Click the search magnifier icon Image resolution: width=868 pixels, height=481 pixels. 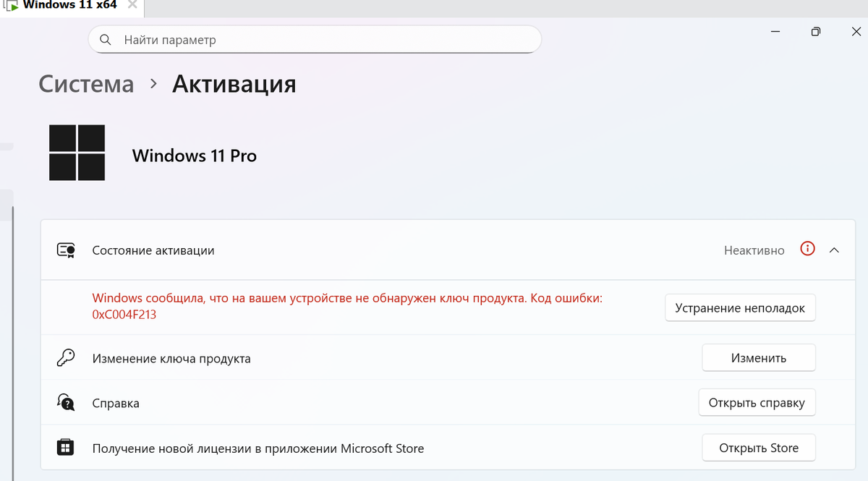(106, 40)
